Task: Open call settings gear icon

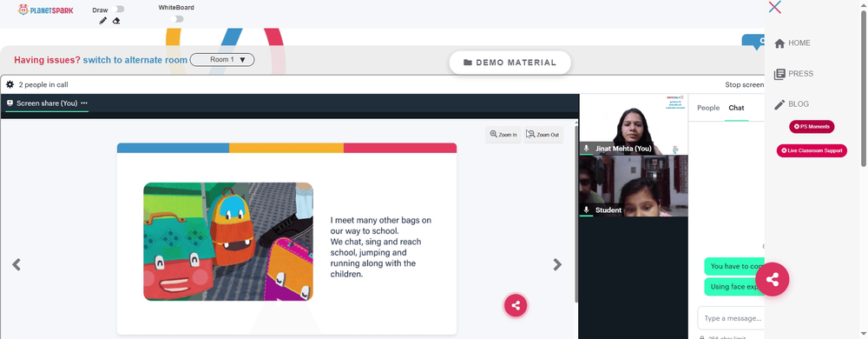Action: pos(10,85)
